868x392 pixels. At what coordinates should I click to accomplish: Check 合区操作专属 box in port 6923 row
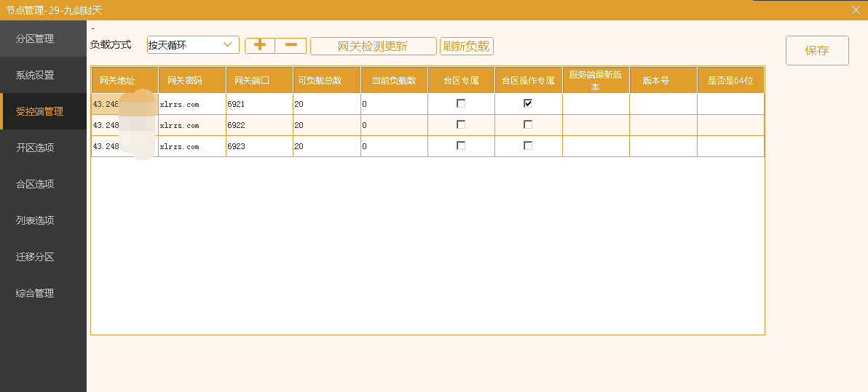point(528,146)
